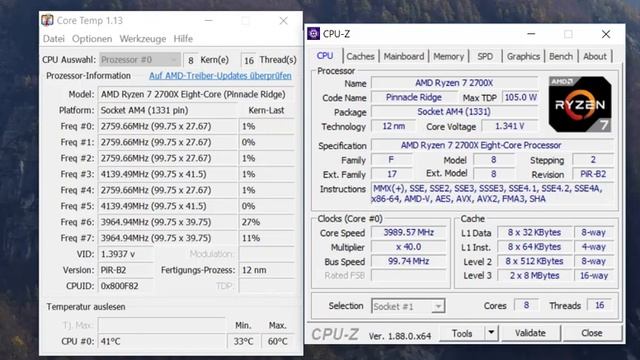Switch to the About tab
Screen dimensions: 640x360
point(595,56)
